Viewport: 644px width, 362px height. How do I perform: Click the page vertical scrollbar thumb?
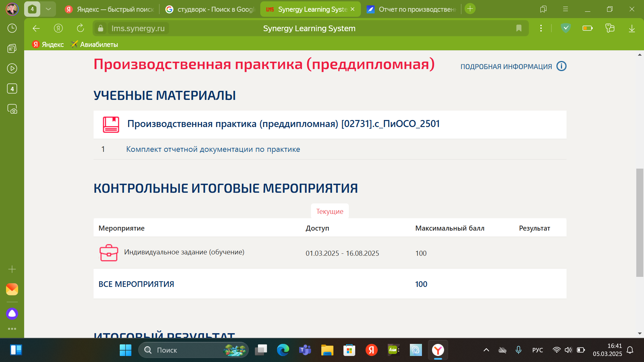click(639, 223)
